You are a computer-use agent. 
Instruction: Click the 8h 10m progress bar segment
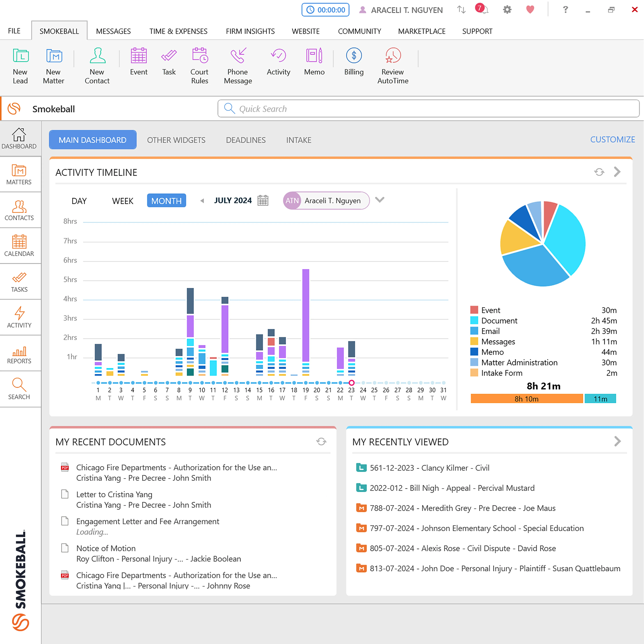[x=526, y=399]
